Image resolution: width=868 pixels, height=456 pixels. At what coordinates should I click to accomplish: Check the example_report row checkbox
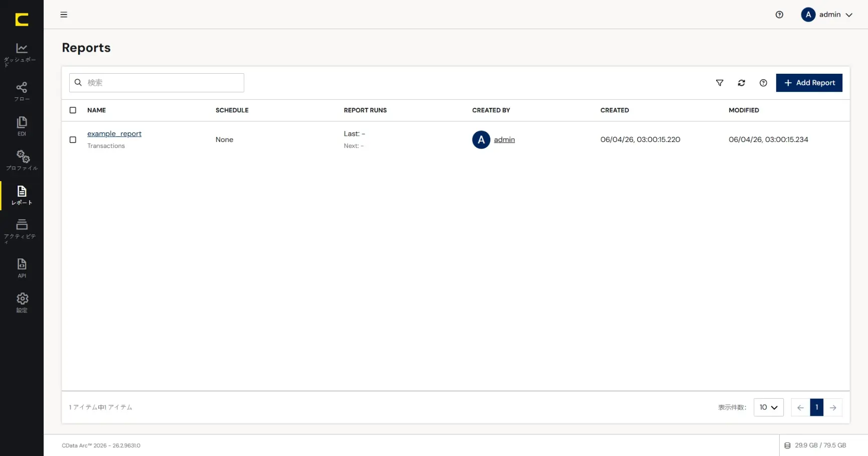pos(73,139)
